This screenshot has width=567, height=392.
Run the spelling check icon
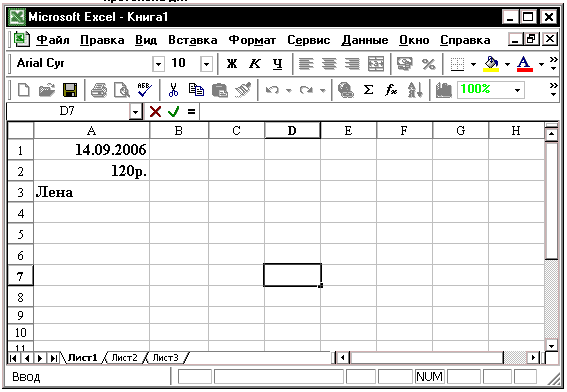pyautogui.click(x=145, y=90)
